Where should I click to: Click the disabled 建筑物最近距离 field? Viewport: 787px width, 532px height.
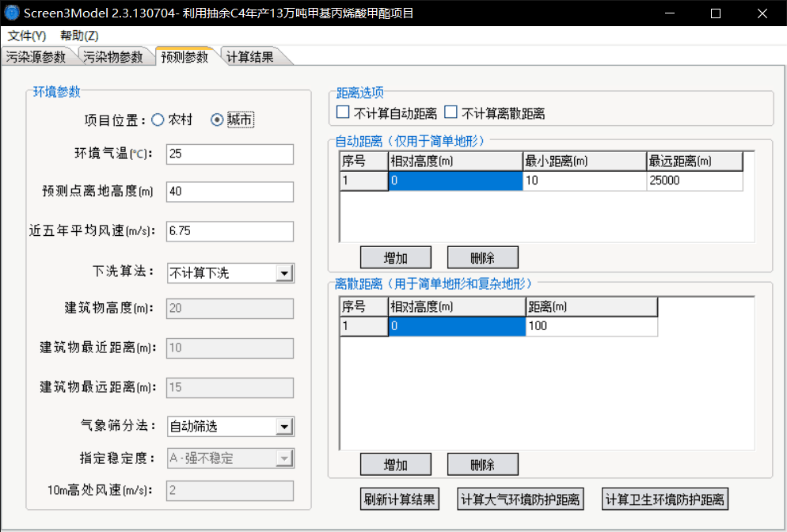230,348
